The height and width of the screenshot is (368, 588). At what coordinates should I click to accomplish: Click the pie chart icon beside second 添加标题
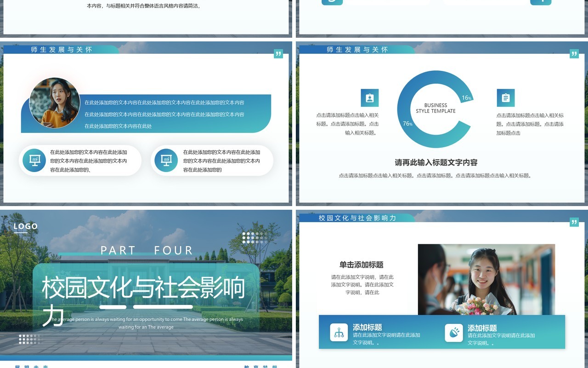click(454, 333)
